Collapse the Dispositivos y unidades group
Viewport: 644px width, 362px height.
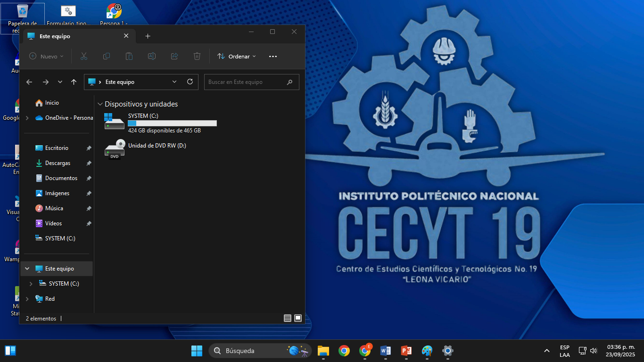tap(100, 104)
